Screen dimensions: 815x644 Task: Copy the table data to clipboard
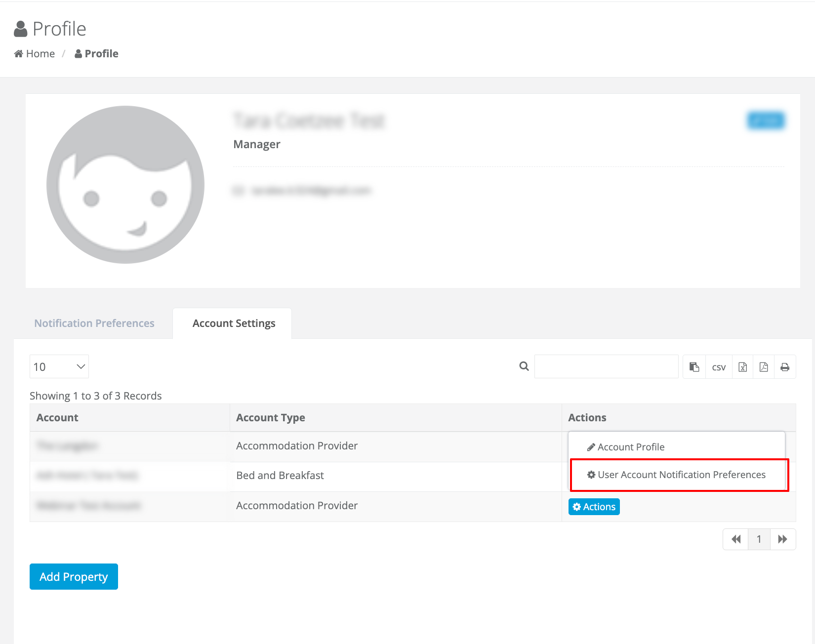(694, 366)
